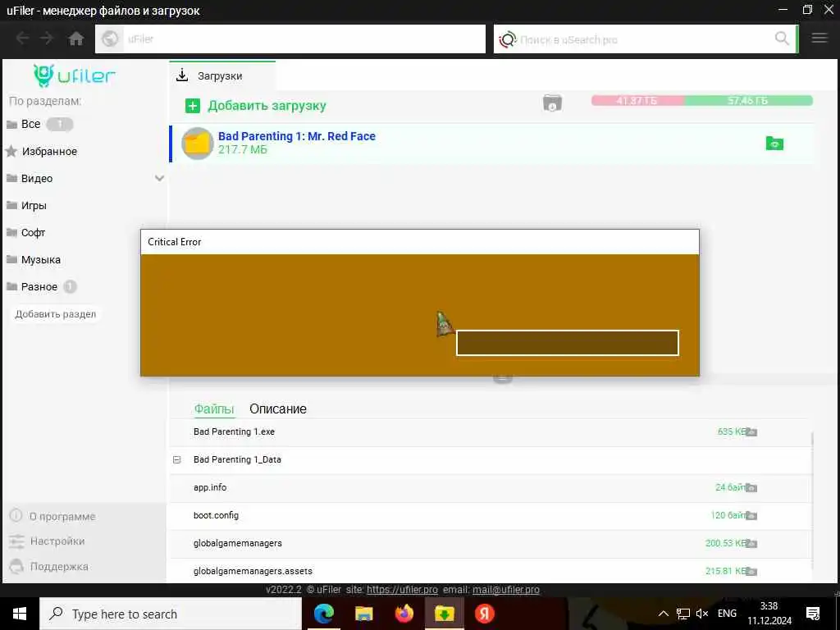Open the notification center icon
The height and width of the screenshot is (630, 840).
click(813, 614)
